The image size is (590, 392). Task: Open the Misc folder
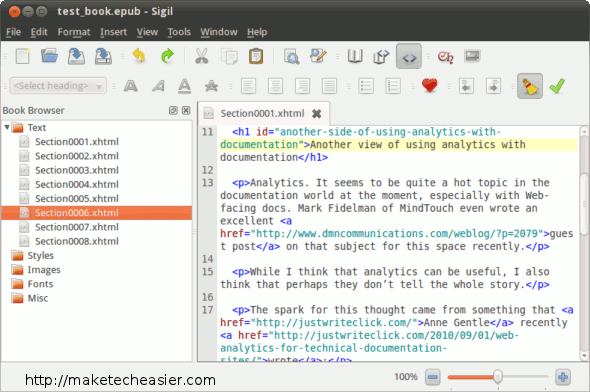pos(30,298)
